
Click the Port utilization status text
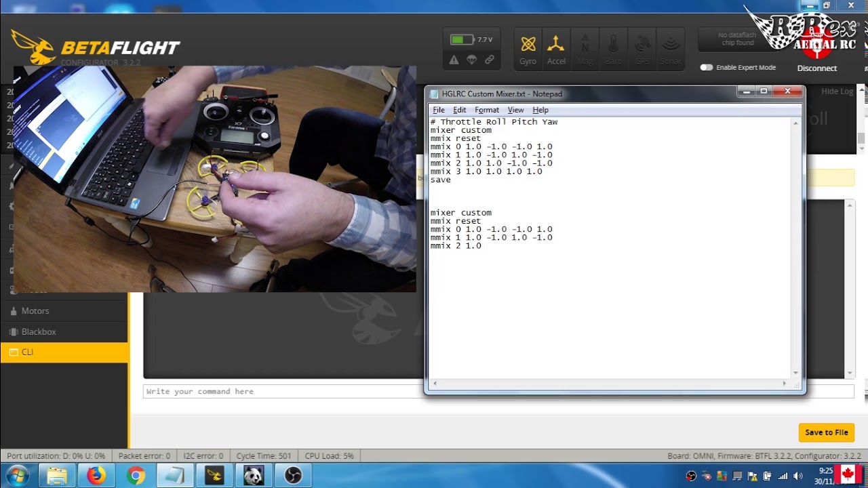[56, 456]
